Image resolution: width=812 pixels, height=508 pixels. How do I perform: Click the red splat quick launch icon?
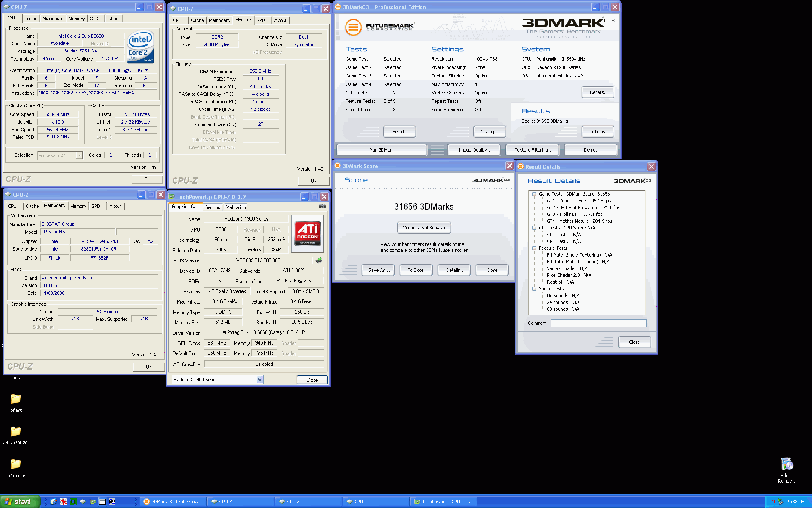tap(63, 502)
